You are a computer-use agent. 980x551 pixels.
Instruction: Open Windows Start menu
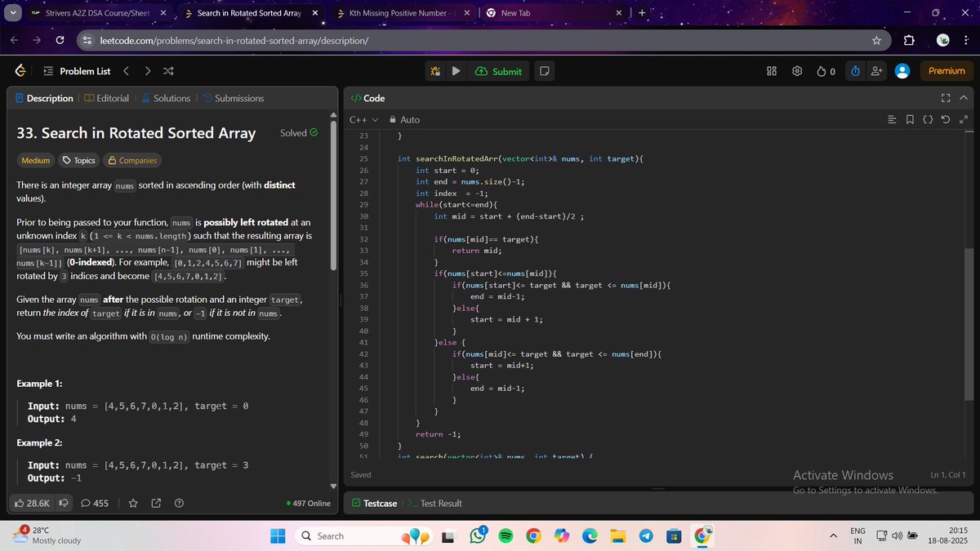(278, 535)
